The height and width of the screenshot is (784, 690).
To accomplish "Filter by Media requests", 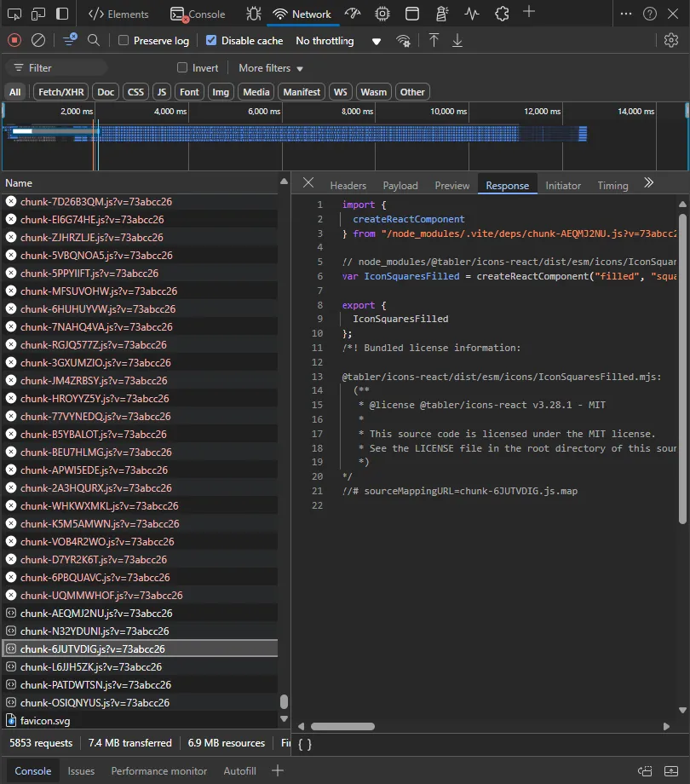I will (x=256, y=92).
